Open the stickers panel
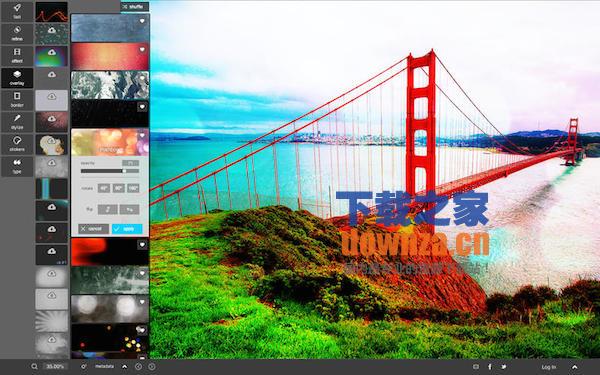The height and width of the screenshot is (375, 600). pyautogui.click(x=17, y=144)
